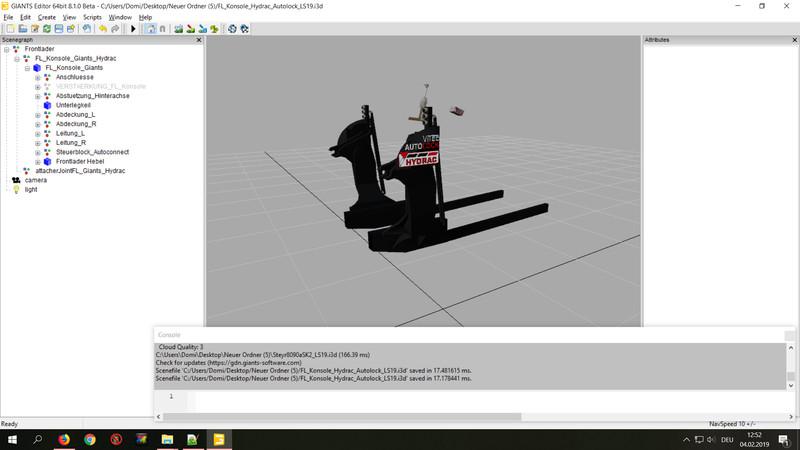Open Firefox from the Windows taskbar

tap(64, 439)
